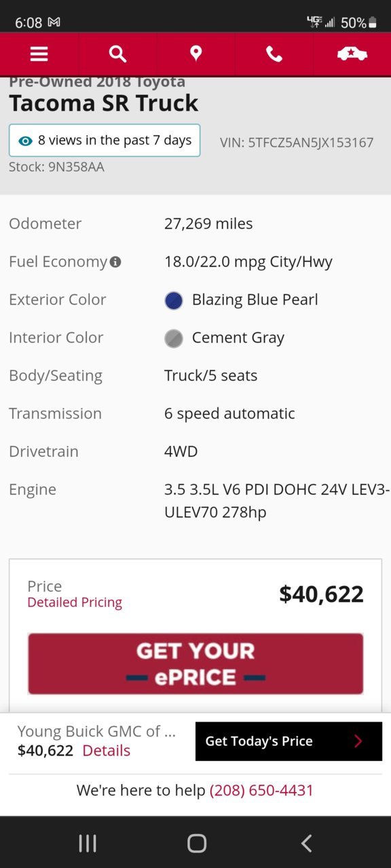Viewport: 391px width, 868px height.
Task: Open the location pin icon
Action: [x=196, y=54]
